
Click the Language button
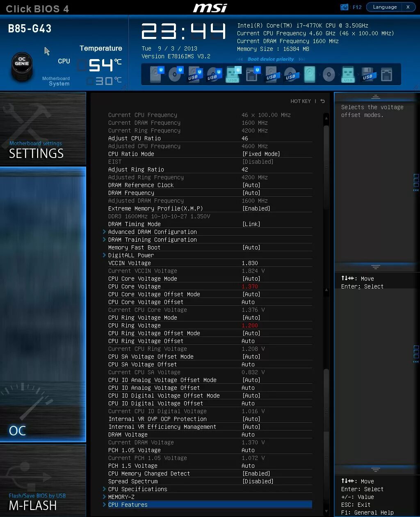pyautogui.click(x=385, y=7)
